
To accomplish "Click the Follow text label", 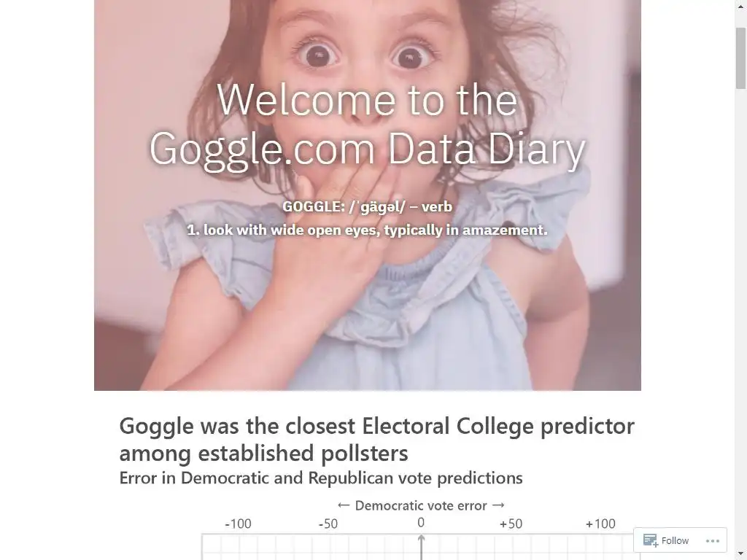I will point(675,540).
